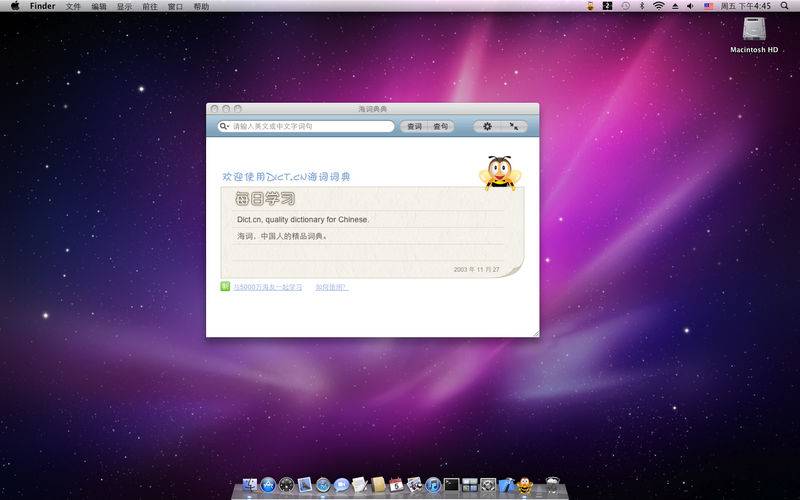Open settings via the gear icon
Screen dimensions: 800x500
pyautogui.click(x=487, y=126)
